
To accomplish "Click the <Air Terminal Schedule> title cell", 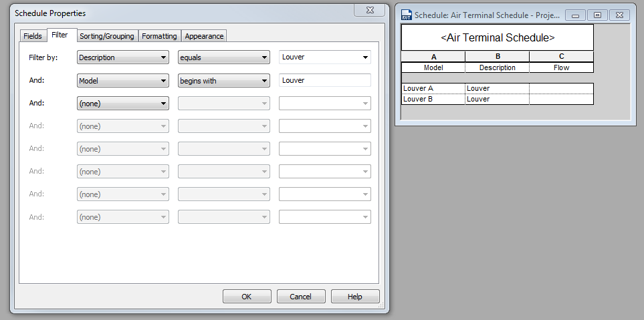I will point(498,37).
